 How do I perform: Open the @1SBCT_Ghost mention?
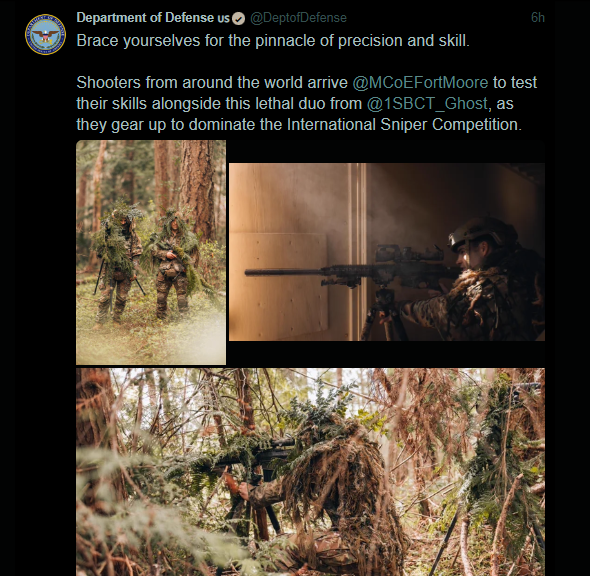coord(427,103)
